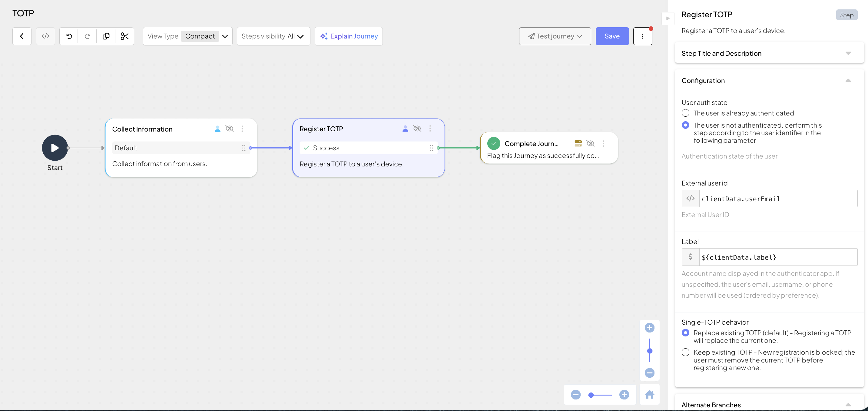Click the horizontal zoom slider handle

(591, 395)
